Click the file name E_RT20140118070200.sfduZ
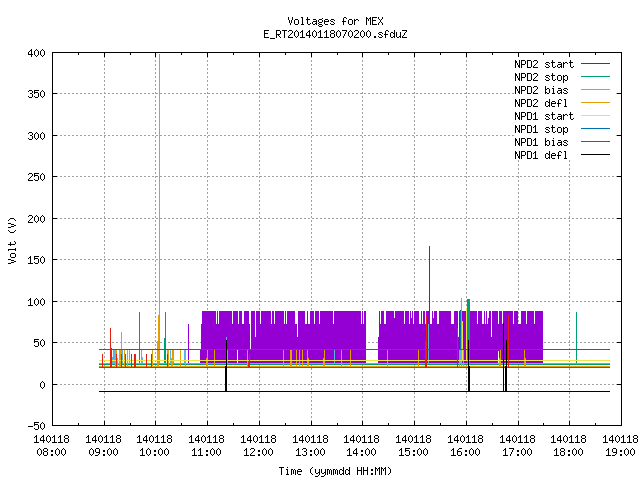This screenshot has height=480, width=640. (336, 34)
